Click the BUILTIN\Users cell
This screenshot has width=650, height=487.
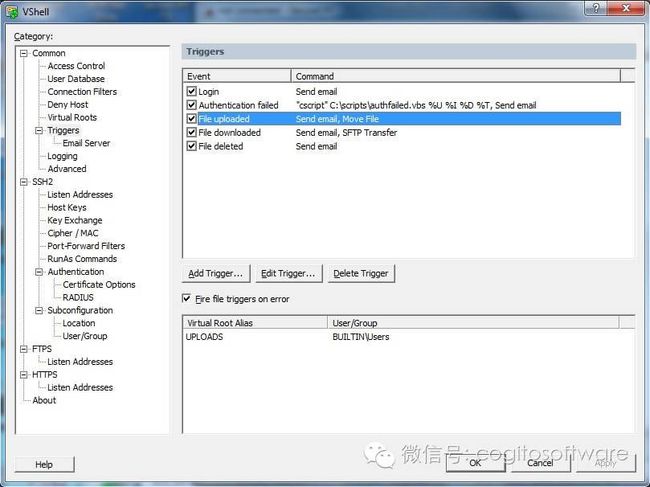(361, 337)
